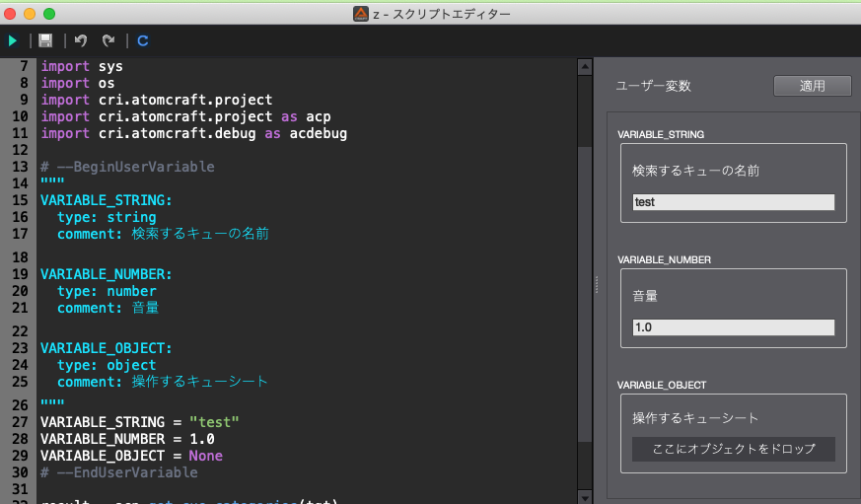Minimize the window with the yellow button
Viewport: 861px width, 504px height.
30,14
